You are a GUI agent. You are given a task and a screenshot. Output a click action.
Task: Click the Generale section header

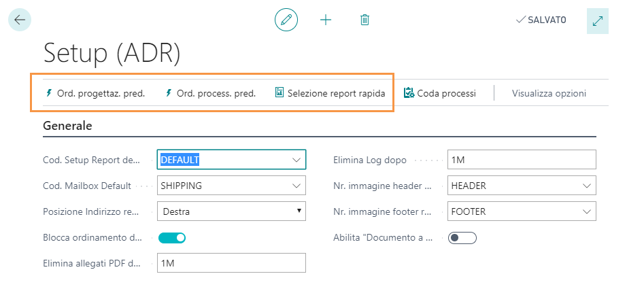coord(67,126)
